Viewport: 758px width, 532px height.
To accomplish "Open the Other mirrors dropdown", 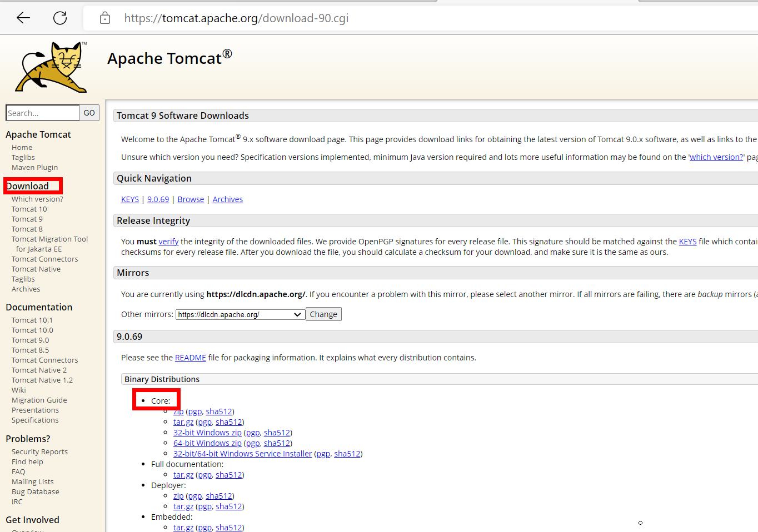I will [x=240, y=314].
